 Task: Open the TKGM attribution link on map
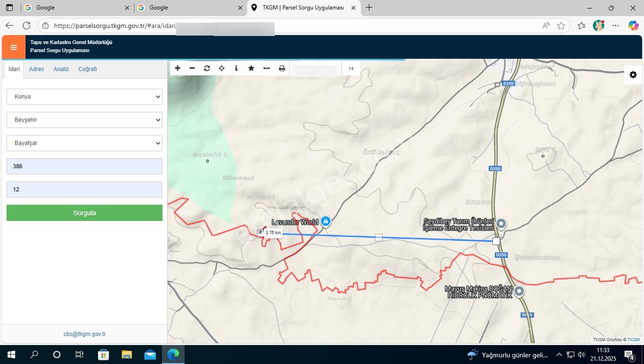(x=634, y=340)
